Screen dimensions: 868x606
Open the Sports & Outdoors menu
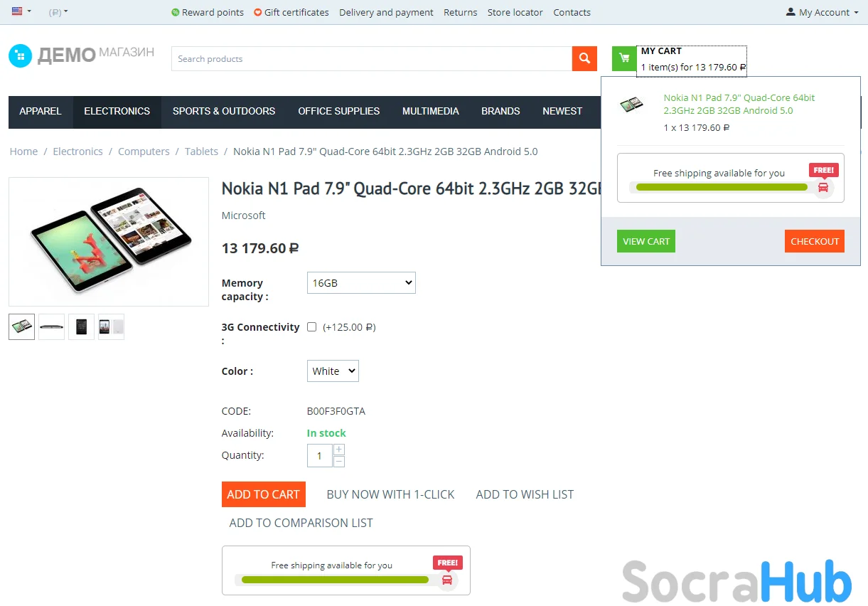pos(224,111)
